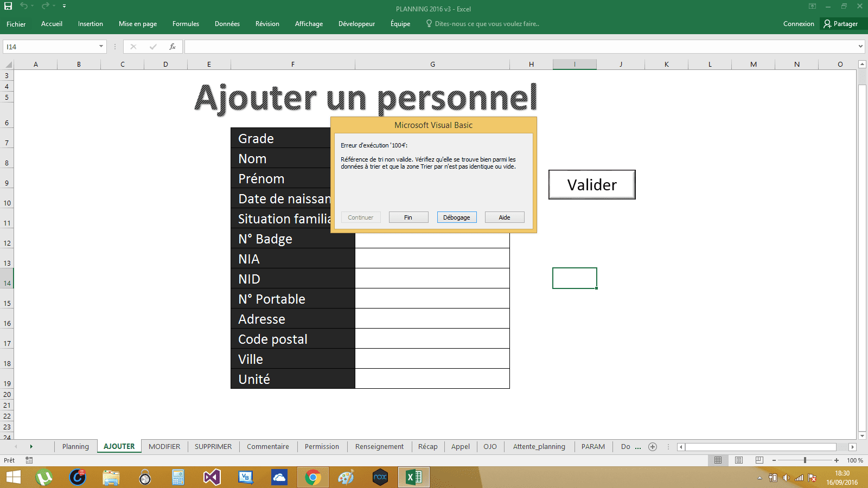
Task: Open the Quick Access Toolbar customize dropdown
Action: click(64, 6)
